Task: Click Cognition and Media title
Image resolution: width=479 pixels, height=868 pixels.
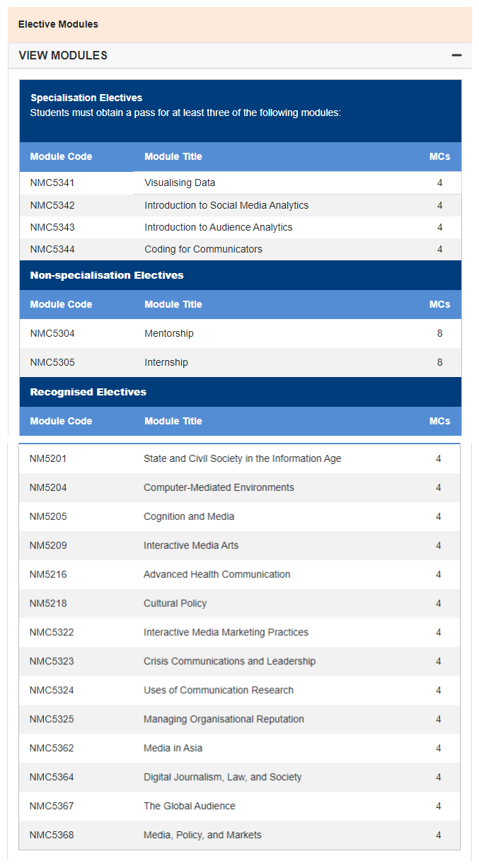Action: click(x=189, y=516)
